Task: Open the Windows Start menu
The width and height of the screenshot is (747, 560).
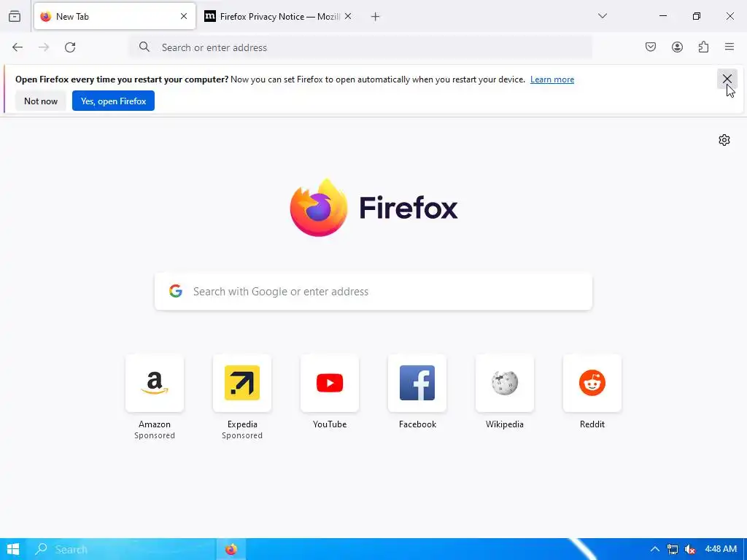Action: (x=13, y=549)
